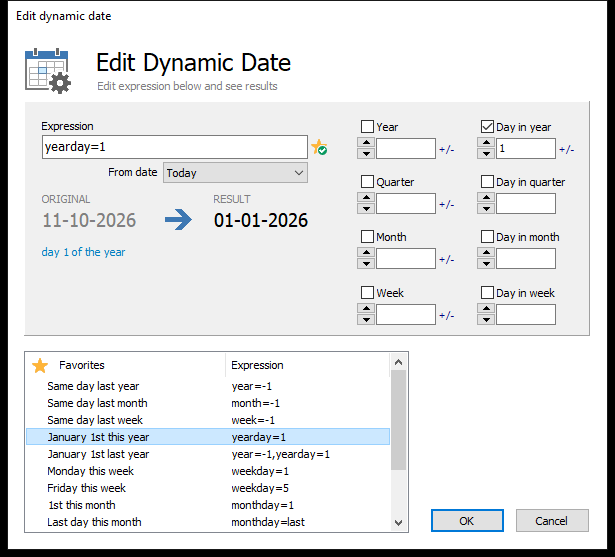
Task: Click the calendar gear icon in header
Action: pyautogui.click(x=48, y=71)
